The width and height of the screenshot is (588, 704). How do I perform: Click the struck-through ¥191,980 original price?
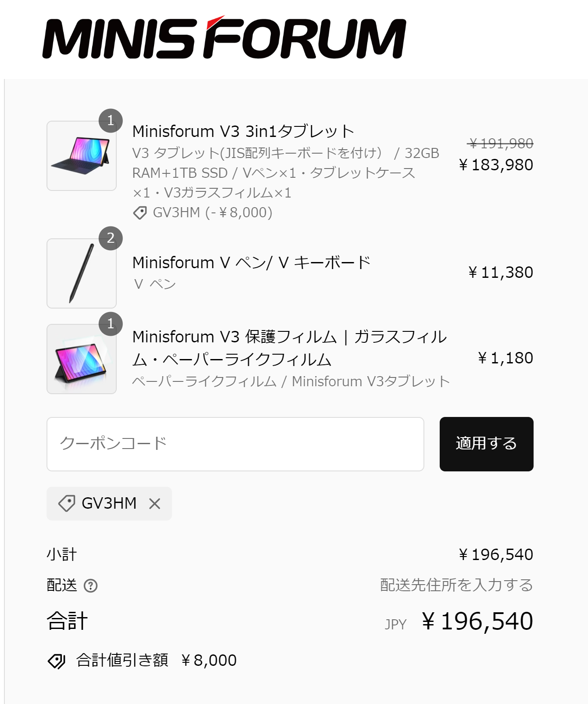click(501, 143)
